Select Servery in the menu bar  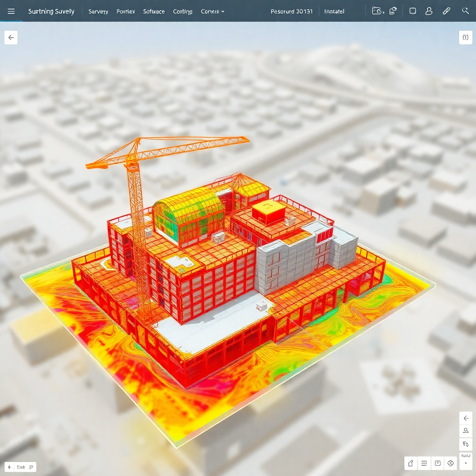[x=98, y=11]
